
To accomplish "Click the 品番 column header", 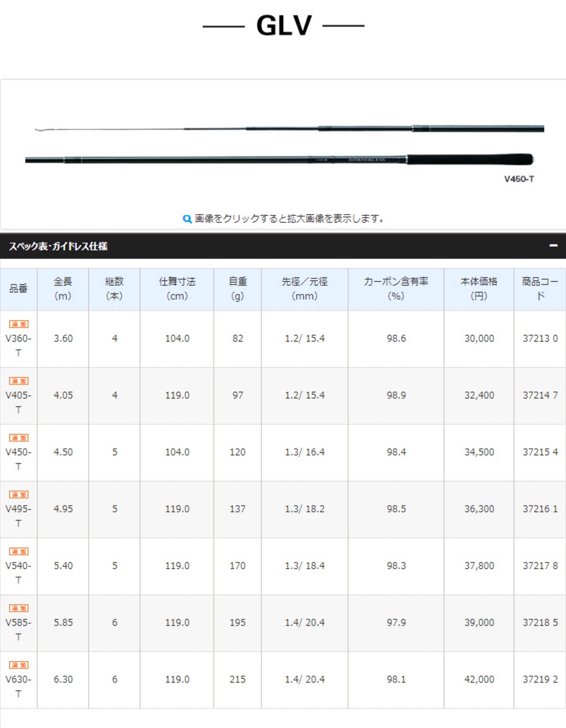I will 18,289.
